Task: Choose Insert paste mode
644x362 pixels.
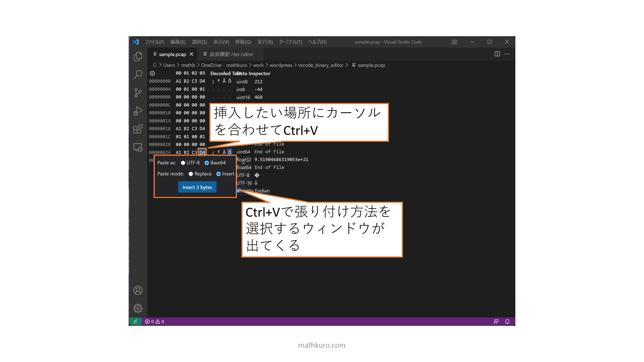Action: pyautogui.click(x=218, y=174)
